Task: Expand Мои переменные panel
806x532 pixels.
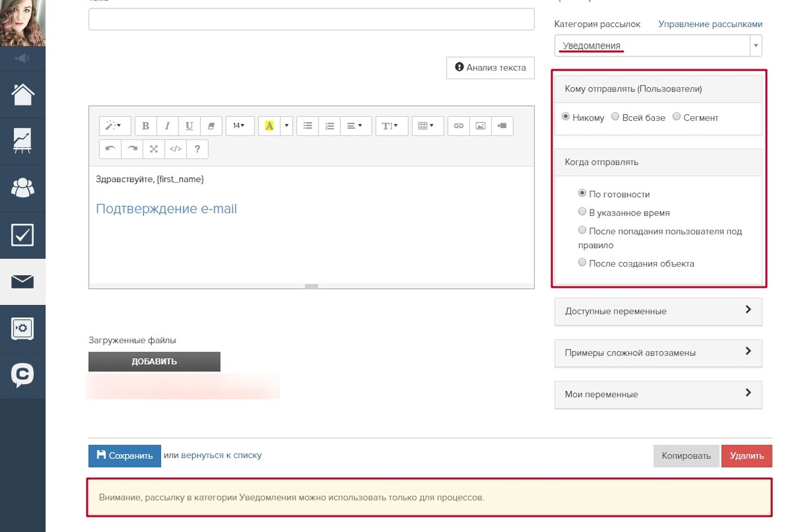Action: click(x=658, y=394)
